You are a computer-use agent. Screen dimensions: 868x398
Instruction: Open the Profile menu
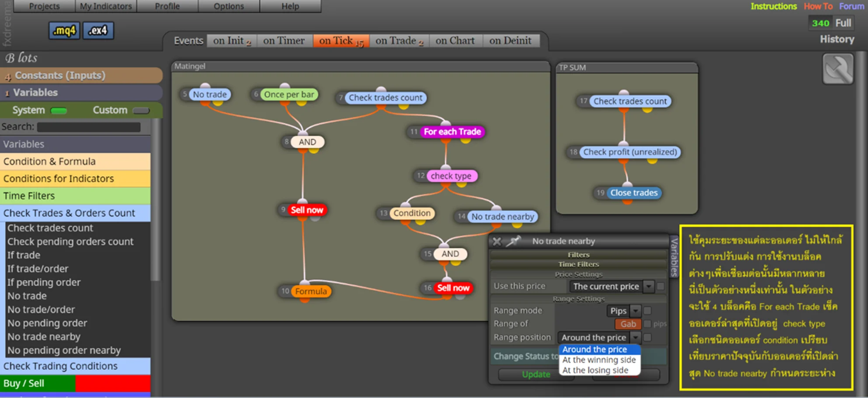(167, 6)
